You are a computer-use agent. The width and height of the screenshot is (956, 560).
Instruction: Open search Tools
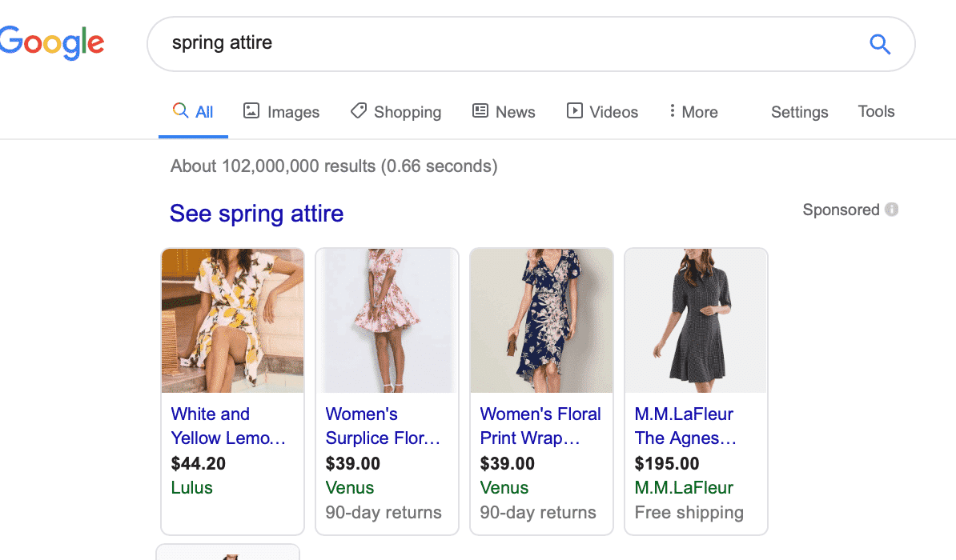pos(876,111)
